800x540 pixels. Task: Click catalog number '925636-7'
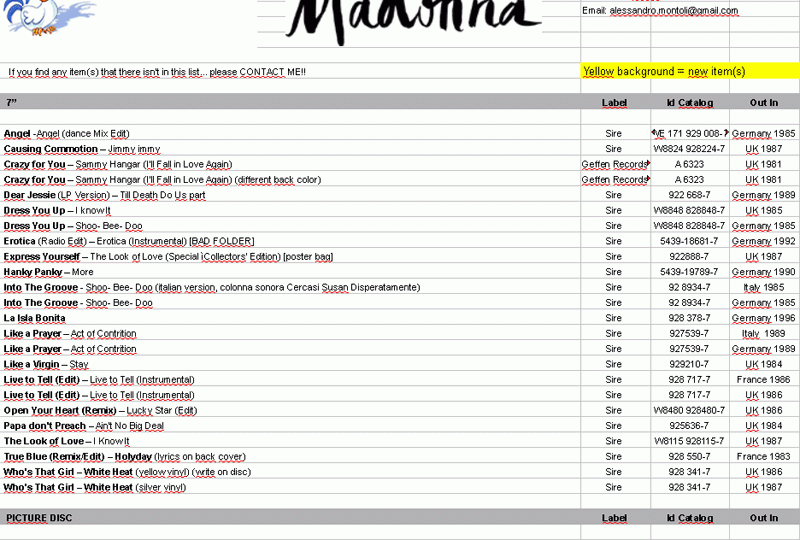(689, 426)
